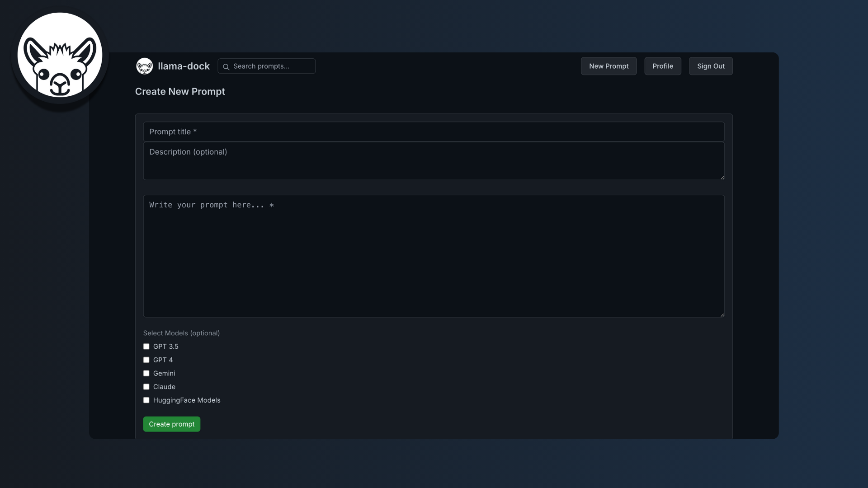Screen dimensions: 868x488
Task: Click the Write your prompt textarea
Action: pyautogui.click(x=433, y=256)
